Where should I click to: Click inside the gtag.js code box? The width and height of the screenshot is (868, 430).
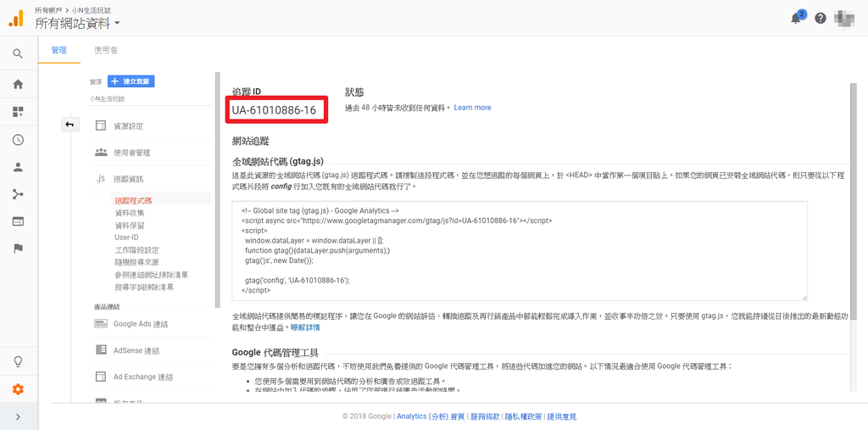pos(520,251)
